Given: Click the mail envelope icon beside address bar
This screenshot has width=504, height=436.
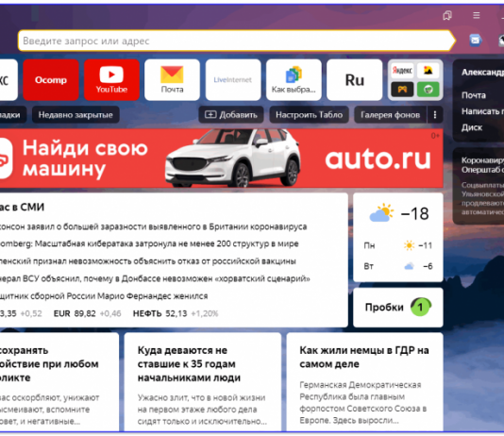Looking at the screenshot, I should click(x=475, y=41).
